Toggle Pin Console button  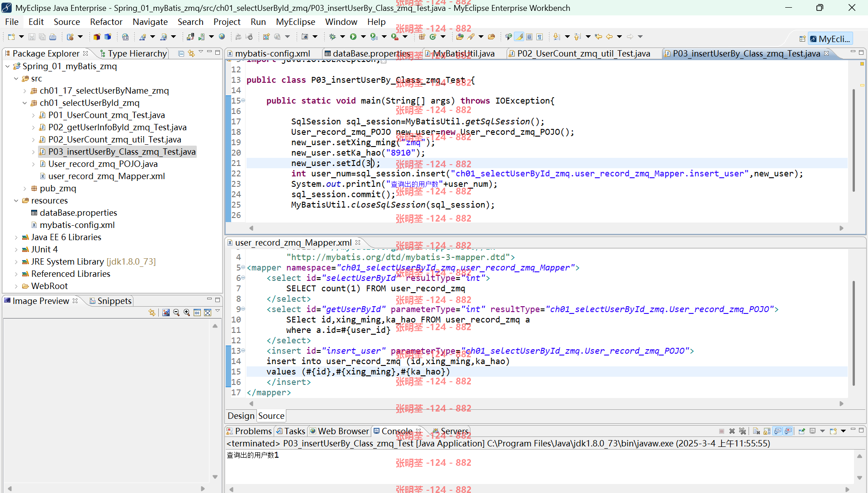click(802, 431)
